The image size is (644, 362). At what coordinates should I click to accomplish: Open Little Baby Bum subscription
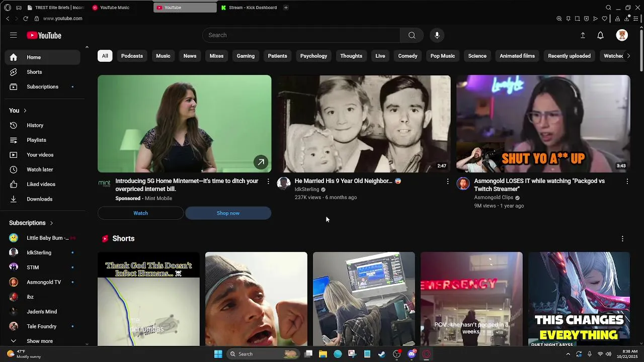pos(42,238)
